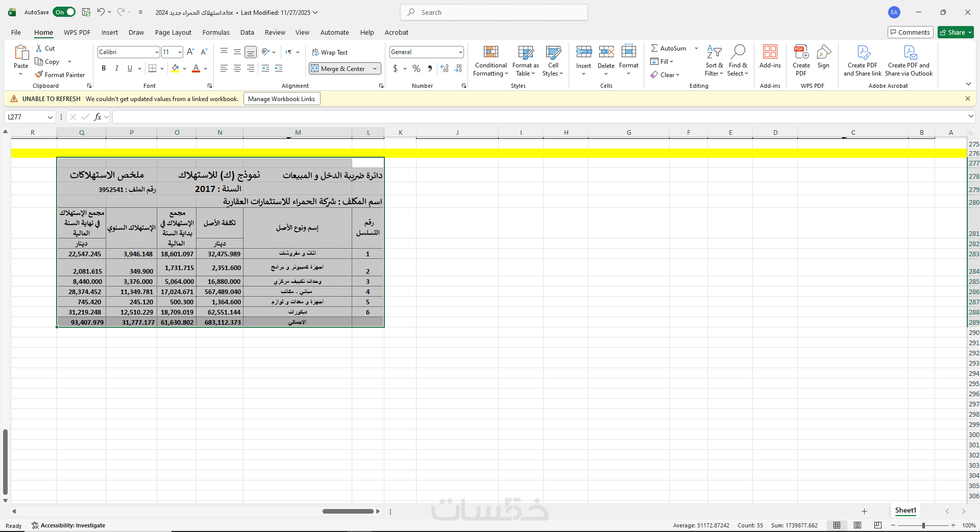The height and width of the screenshot is (532, 980).
Task: Open Sort & Filter options
Action: [714, 61]
